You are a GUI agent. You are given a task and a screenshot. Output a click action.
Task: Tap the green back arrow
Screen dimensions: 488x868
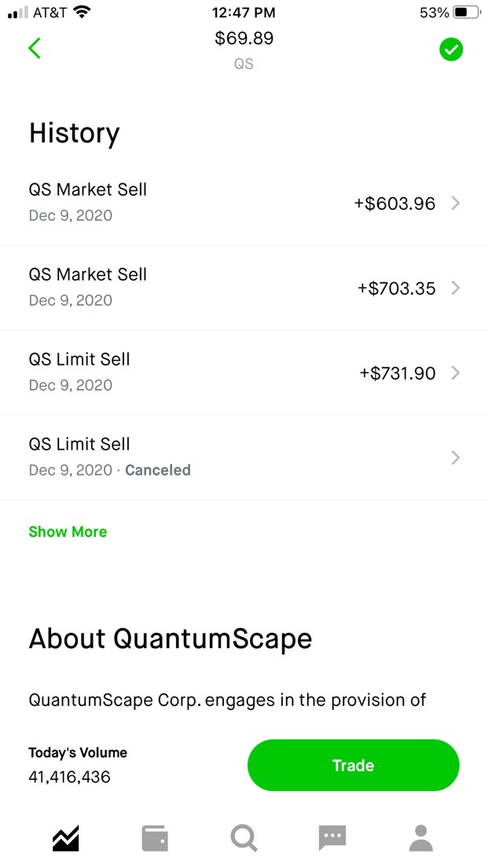pyautogui.click(x=35, y=48)
